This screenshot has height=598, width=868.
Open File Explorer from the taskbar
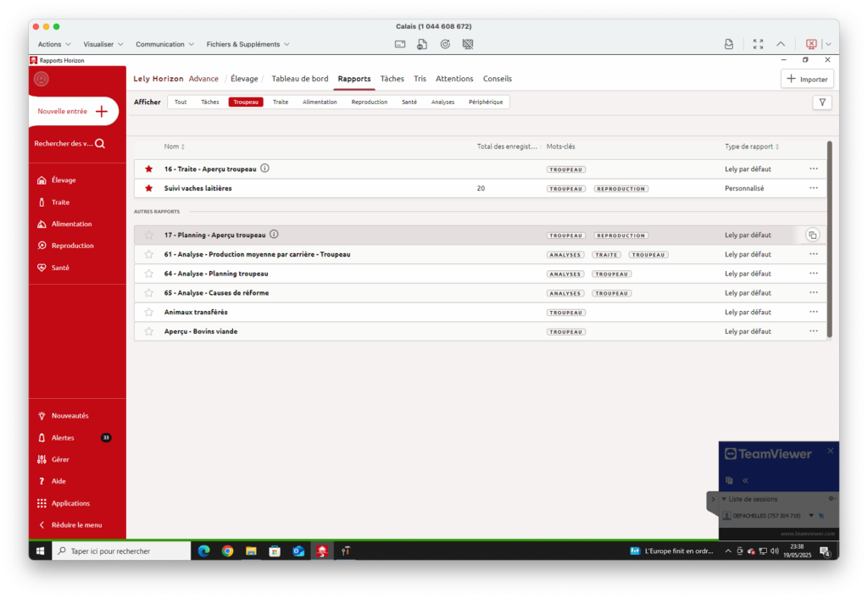pyautogui.click(x=251, y=551)
